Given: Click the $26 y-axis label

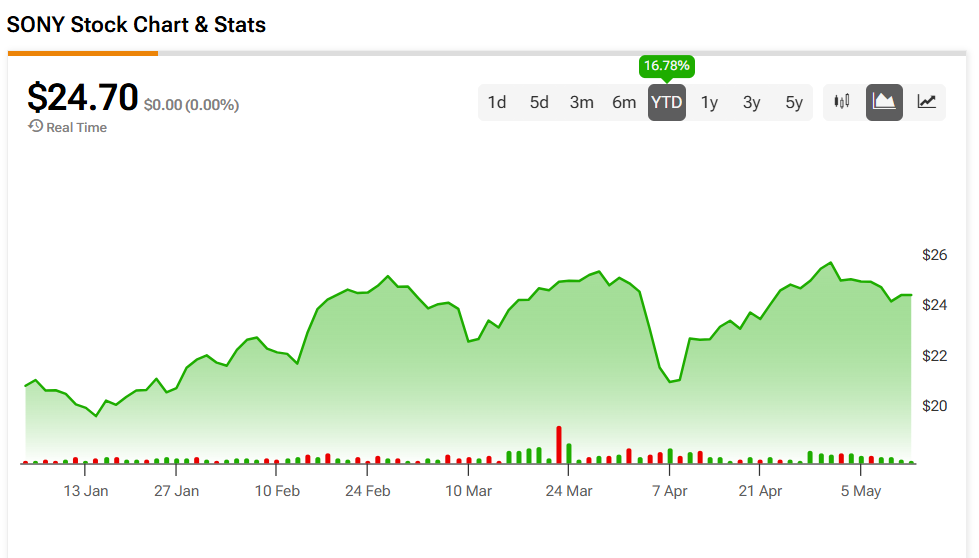Looking at the screenshot, I should click(x=934, y=255).
